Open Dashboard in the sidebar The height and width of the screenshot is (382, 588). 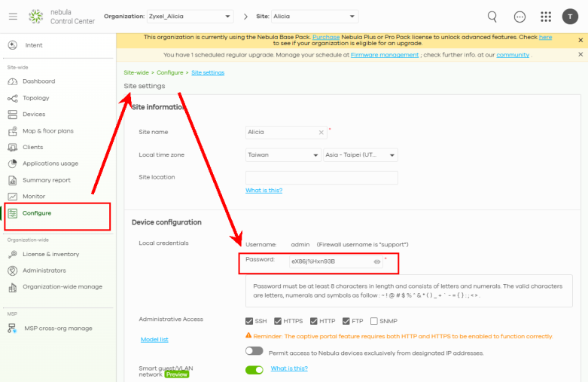point(38,81)
